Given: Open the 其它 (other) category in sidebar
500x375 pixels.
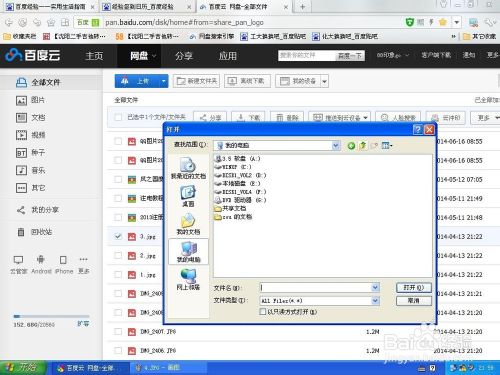Looking at the screenshot, I should [30, 188].
